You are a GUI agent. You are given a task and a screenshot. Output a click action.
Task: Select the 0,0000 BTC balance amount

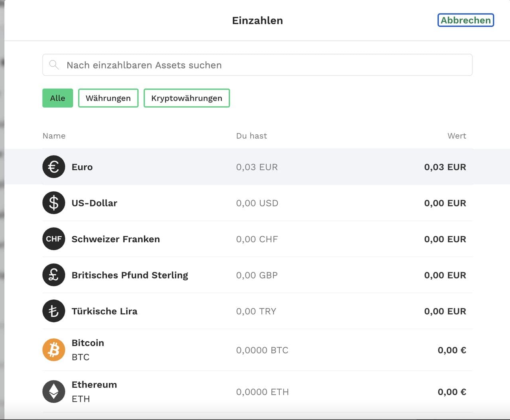(262, 350)
